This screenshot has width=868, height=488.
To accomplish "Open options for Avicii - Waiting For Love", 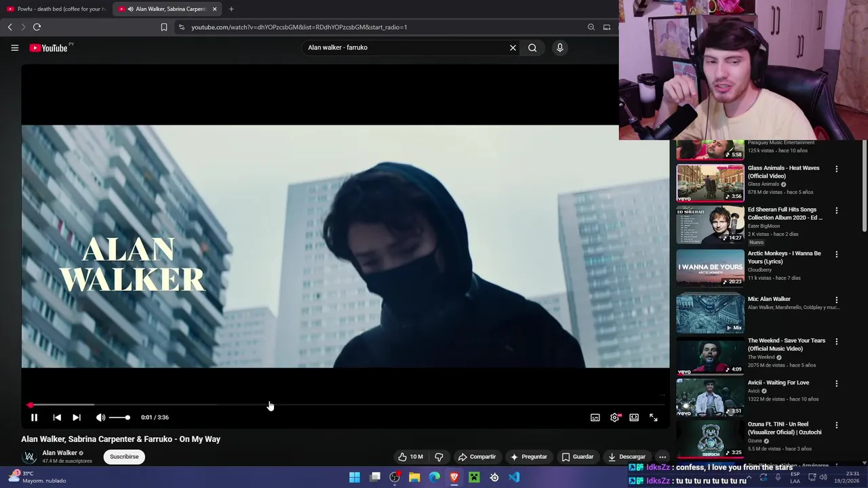I will 836,384.
